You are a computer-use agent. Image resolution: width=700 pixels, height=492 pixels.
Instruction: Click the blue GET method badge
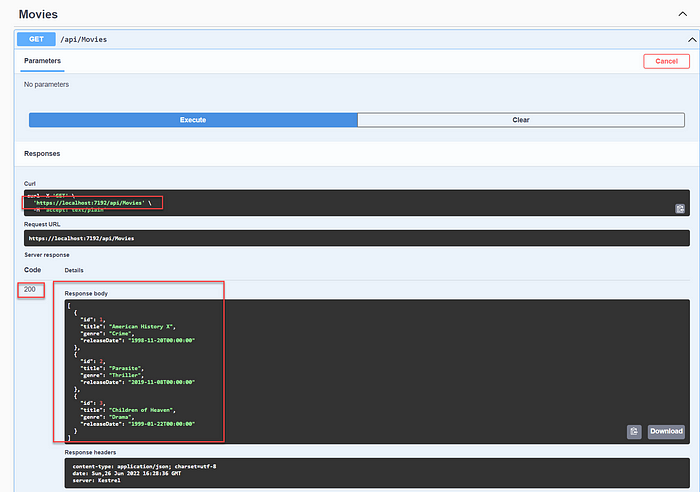pos(36,39)
